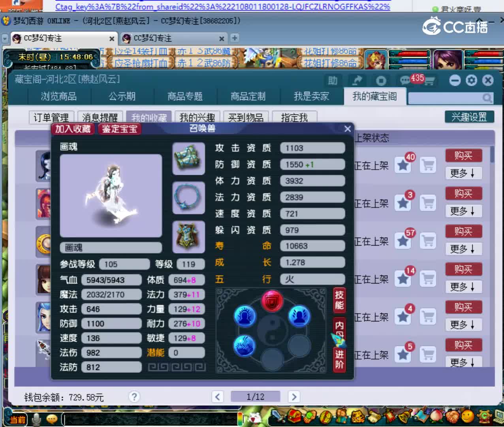Open the 进阶 side tab
Viewport: 504px width, 427px height.
point(339,359)
